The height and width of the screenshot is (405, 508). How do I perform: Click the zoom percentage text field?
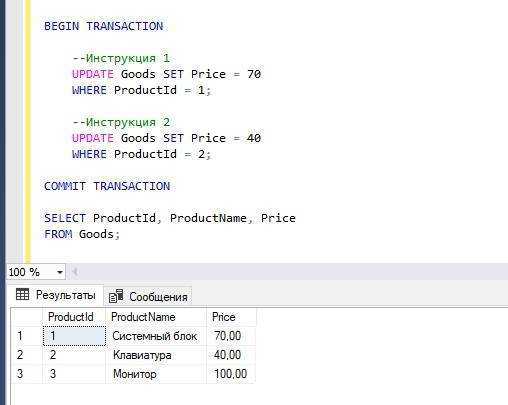(31, 272)
